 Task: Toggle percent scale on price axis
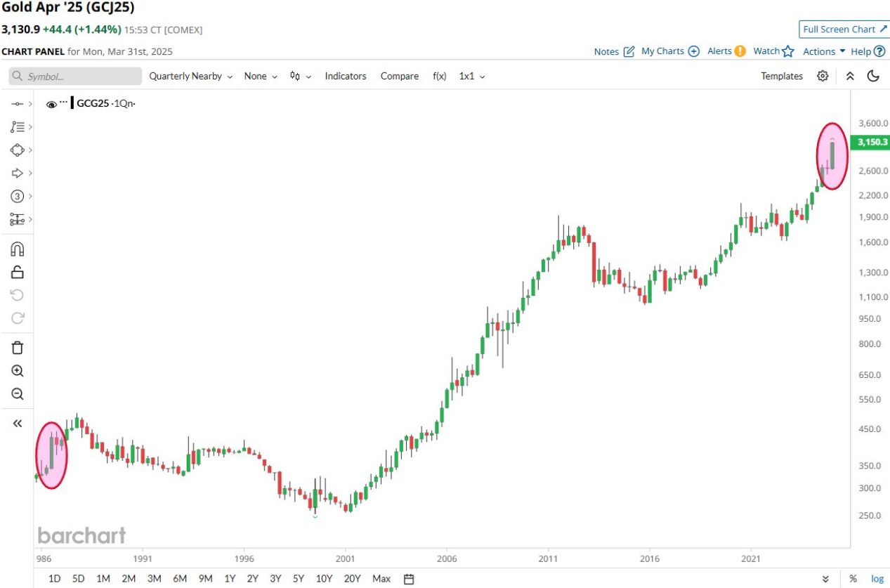[853, 579]
